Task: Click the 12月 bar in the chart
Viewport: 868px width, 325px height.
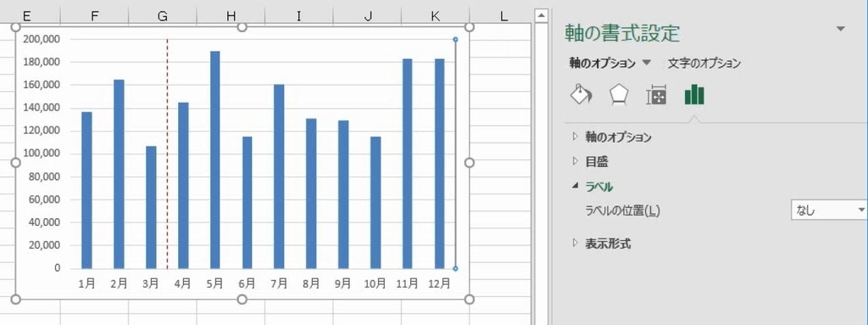Action: 440,164
